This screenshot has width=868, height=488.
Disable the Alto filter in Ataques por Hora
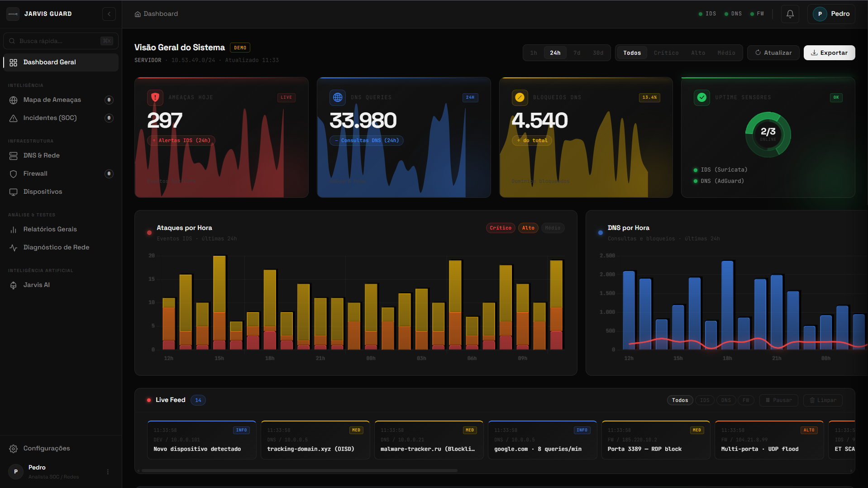click(x=528, y=228)
